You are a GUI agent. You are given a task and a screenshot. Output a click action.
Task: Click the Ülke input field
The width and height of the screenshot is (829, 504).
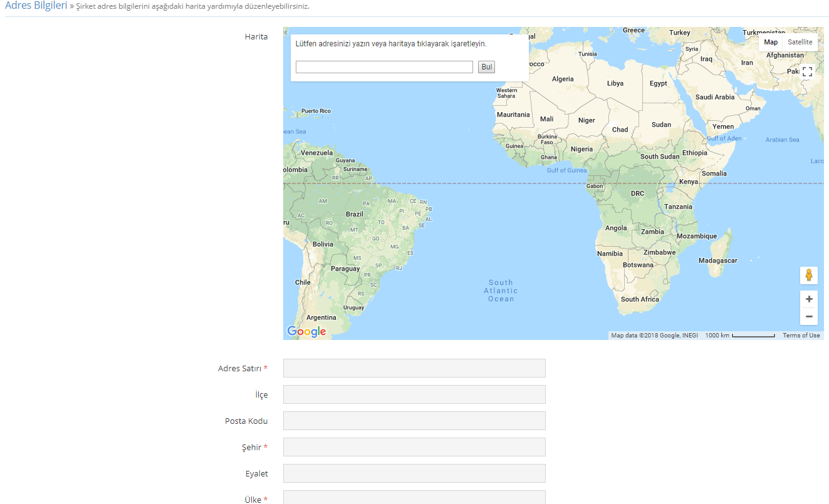[x=414, y=497]
